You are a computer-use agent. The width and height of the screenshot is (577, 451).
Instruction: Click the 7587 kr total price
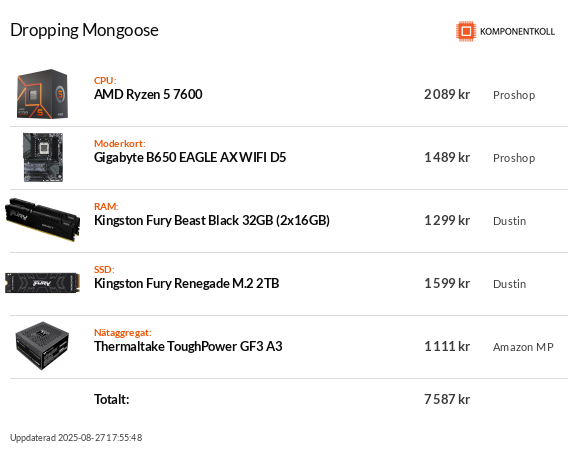point(447,399)
